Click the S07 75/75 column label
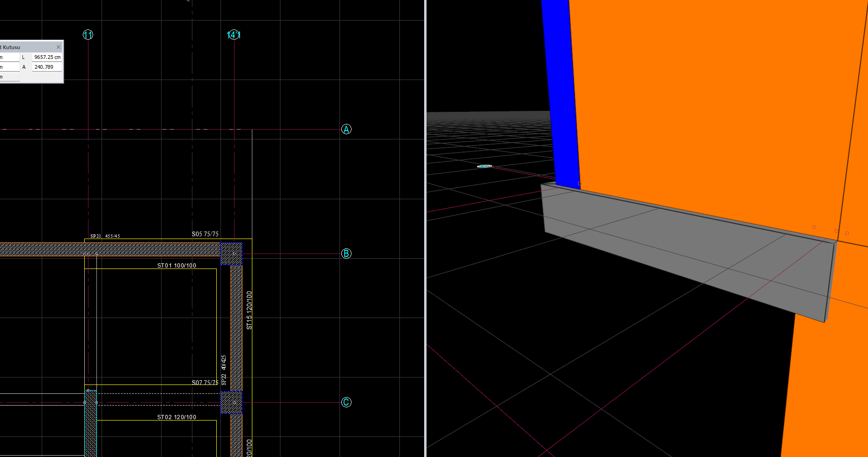This screenshot has width=868, height=457. [x=205, y=383]
